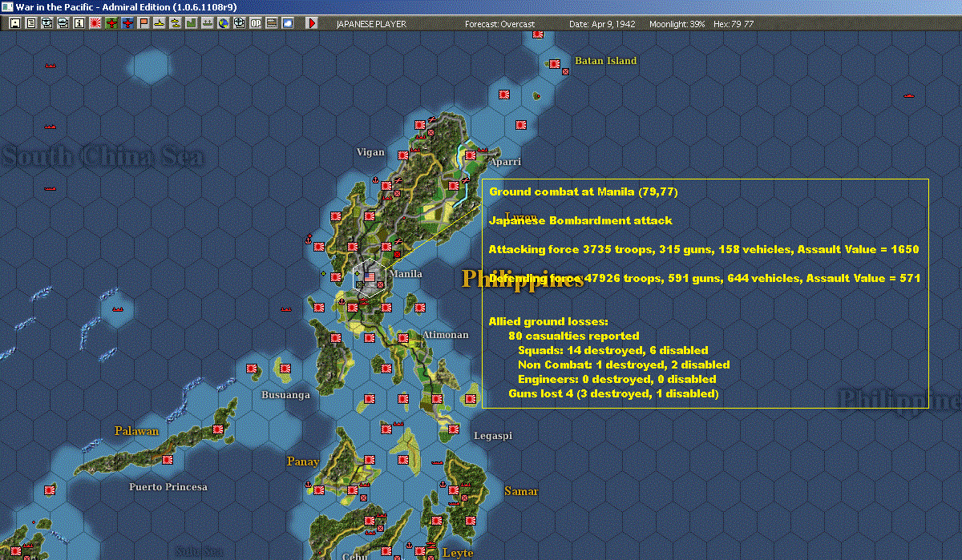This screenshot has height=560, width=962.
Task: Click the save-disk icon at the toolbar start
Action: pos(15,23)
